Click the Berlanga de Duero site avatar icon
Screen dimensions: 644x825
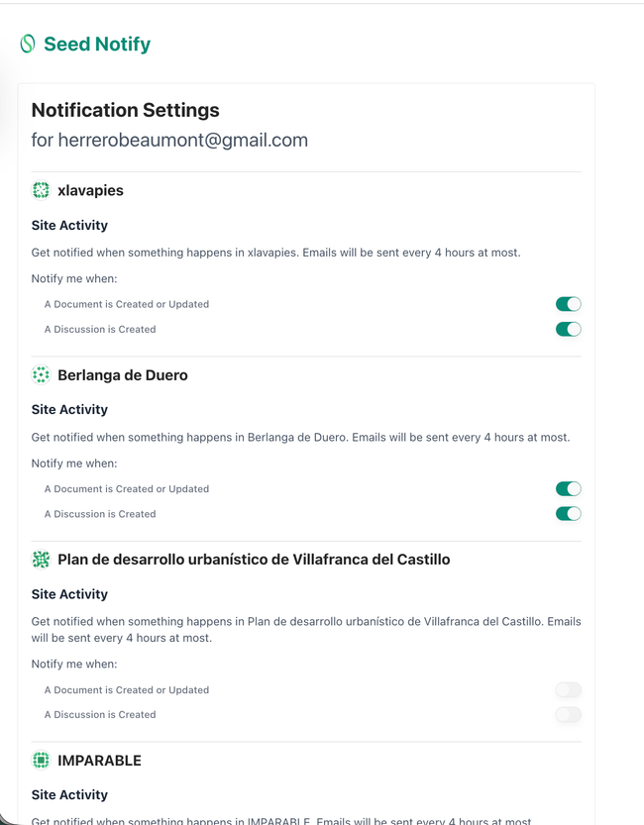(41, 375)
